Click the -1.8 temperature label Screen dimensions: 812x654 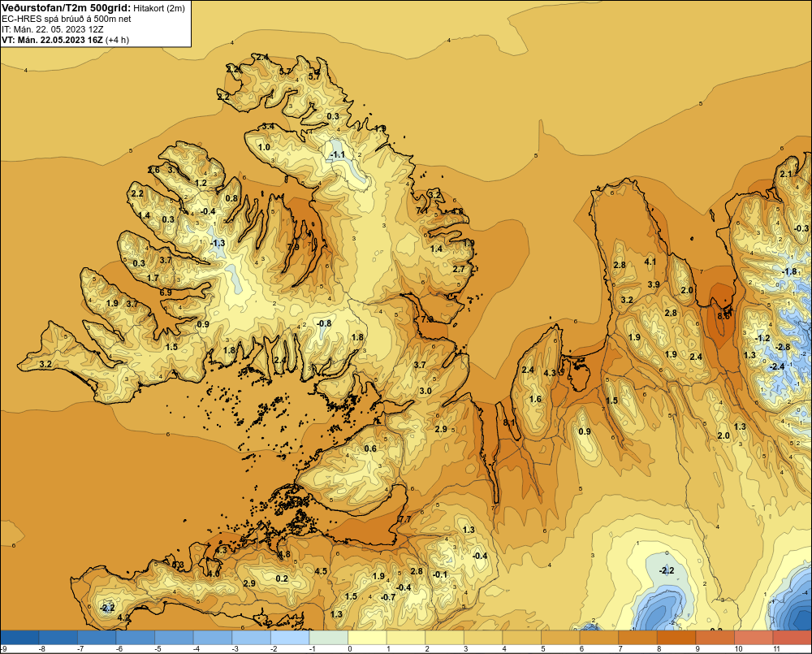(790, 271)
